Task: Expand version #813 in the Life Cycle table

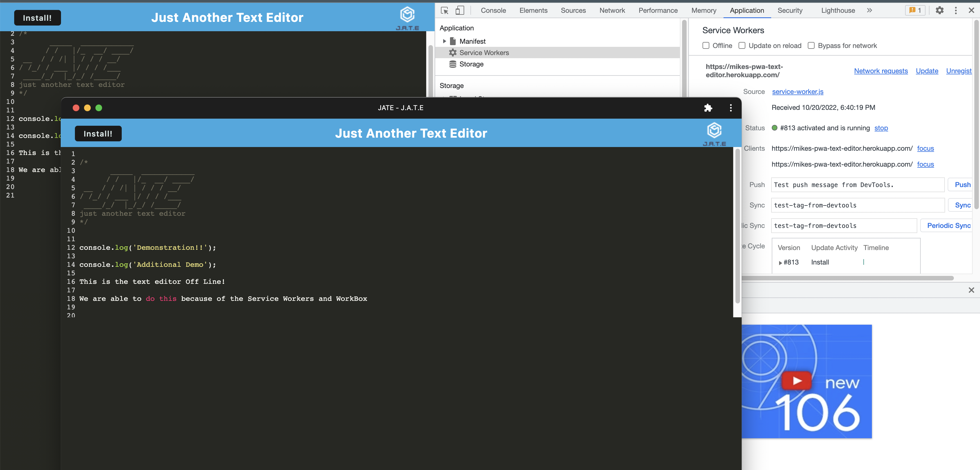Action: coord(780,263)
